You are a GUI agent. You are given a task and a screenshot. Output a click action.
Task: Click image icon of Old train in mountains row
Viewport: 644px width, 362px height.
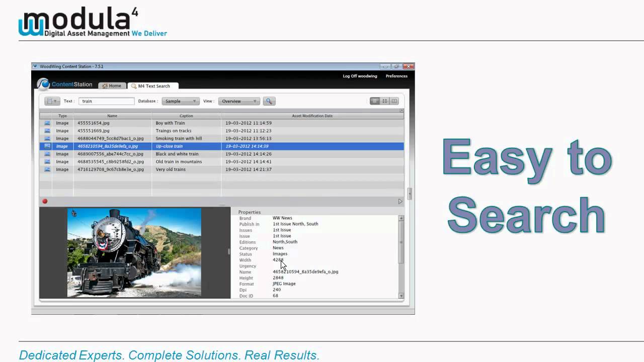click(47, 162)
